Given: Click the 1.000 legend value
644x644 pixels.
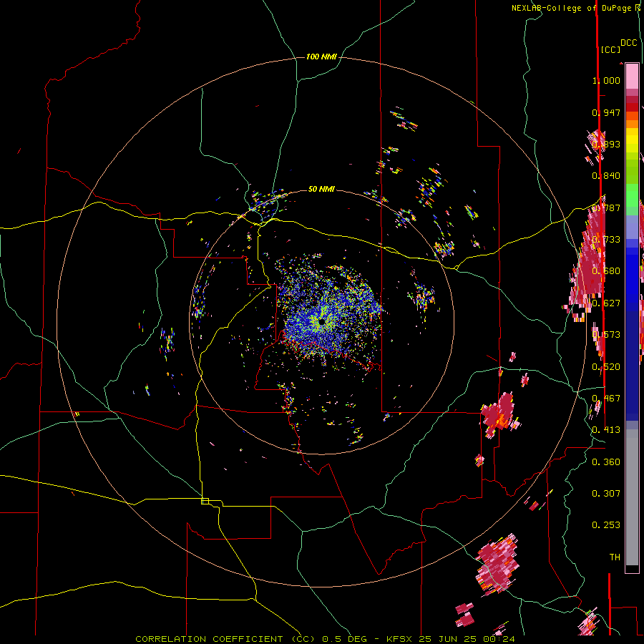Looking at the screenshot, I should click(x=606, y=80).
